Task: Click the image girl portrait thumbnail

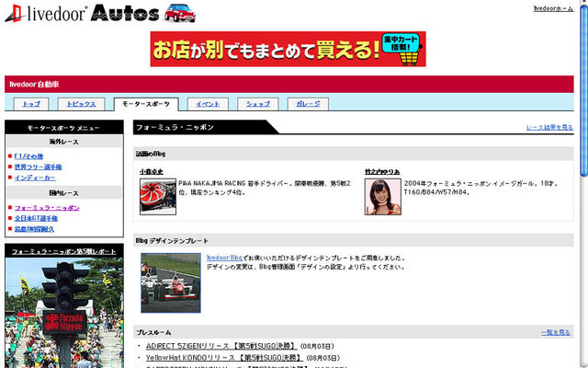Action: 383,196
